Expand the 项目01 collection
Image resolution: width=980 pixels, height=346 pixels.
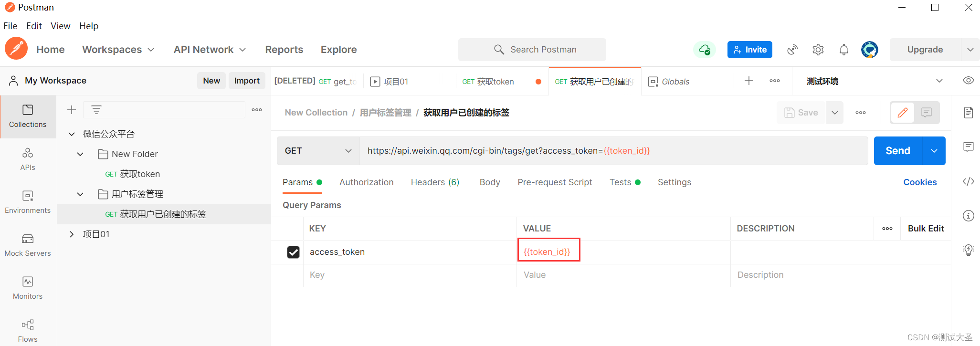pos(72,234)
